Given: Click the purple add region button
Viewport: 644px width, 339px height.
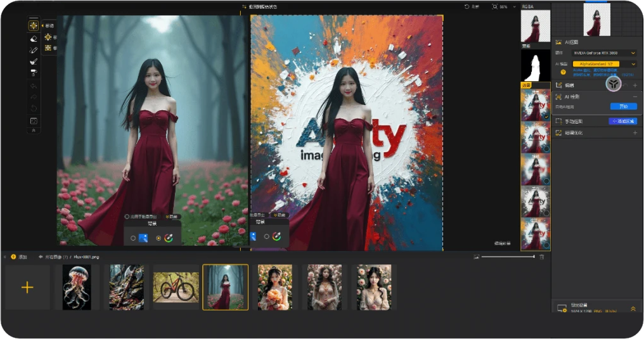Looking at the screenshot, I should (622, 120).
